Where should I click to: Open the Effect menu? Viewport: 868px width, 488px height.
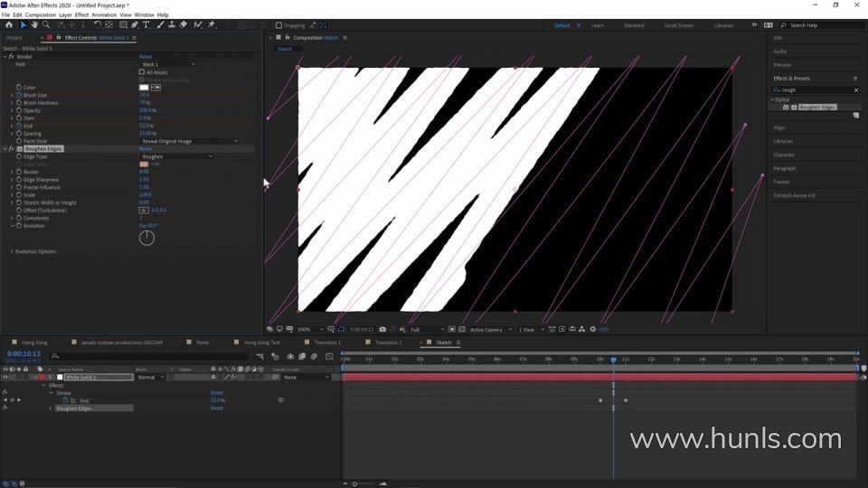pos(82,15)
